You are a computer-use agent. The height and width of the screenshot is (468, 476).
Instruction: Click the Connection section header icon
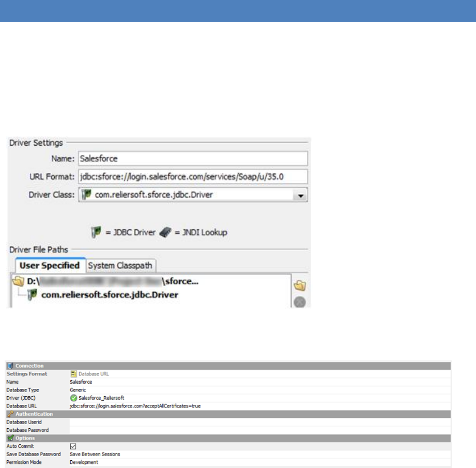[x=10, y=366]
